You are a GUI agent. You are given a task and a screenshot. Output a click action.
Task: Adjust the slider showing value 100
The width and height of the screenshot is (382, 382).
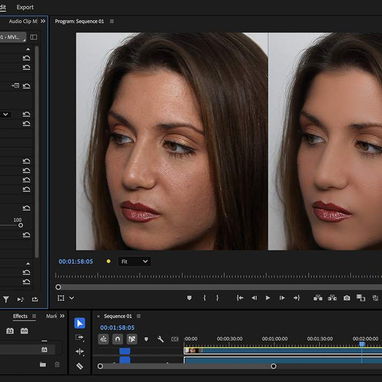click(x=20, y=225)
